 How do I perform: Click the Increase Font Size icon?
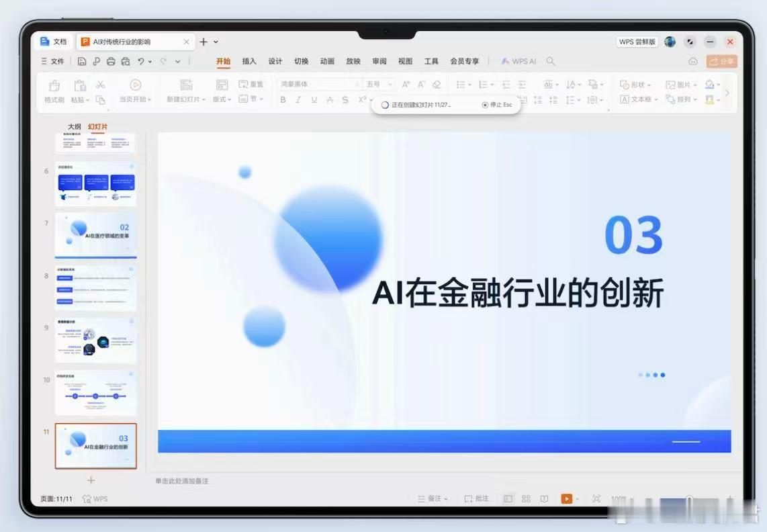406,84
